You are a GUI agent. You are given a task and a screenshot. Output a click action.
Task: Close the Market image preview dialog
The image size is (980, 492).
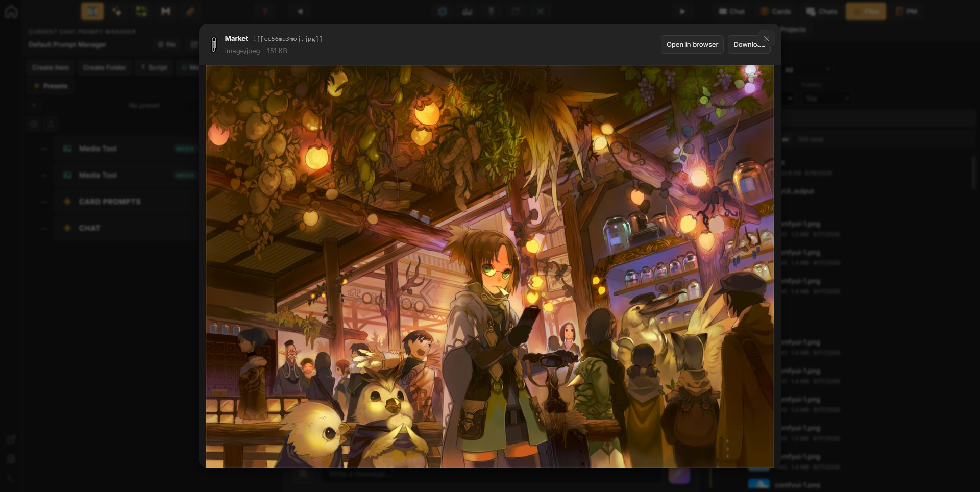coord(766,39)
